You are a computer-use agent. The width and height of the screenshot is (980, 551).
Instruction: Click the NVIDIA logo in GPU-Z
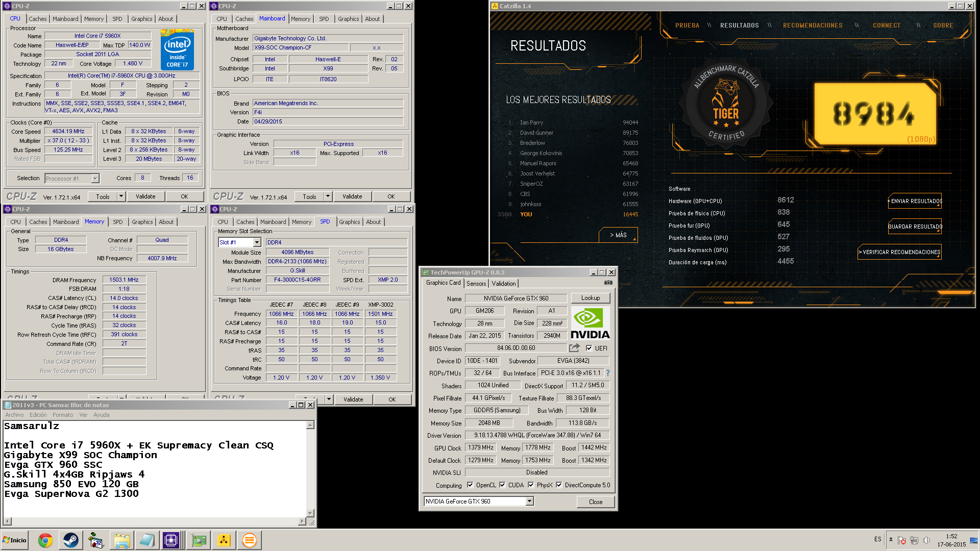(x=590, y=323)
